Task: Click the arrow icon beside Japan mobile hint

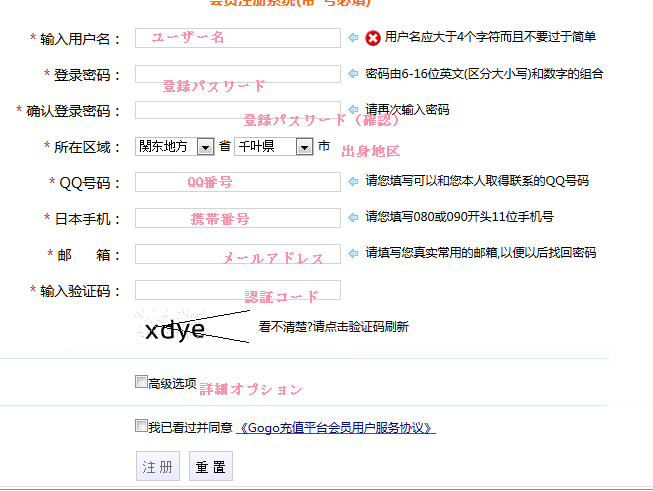Action: [352, 217]
